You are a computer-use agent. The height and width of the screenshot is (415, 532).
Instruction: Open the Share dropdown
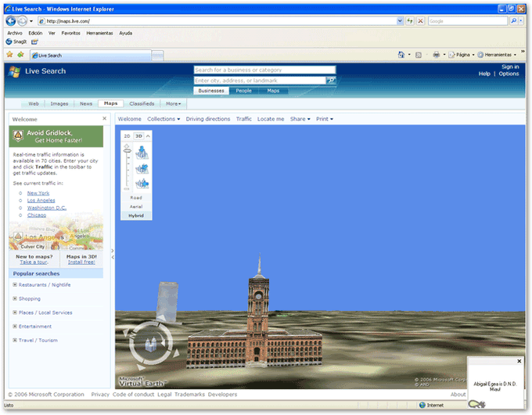tap(300, 119)
